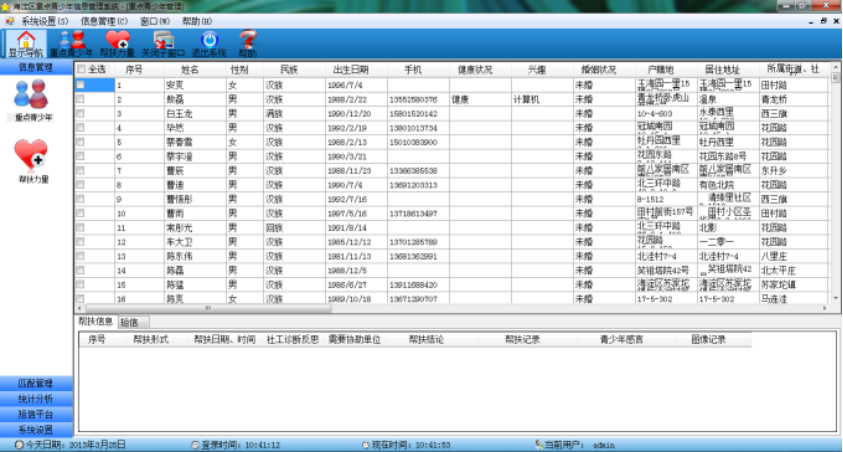This screenshot has height=452, width=843.
Task: Toggle the 全选 select-all checkbox
Action: [x=82, y=70]
